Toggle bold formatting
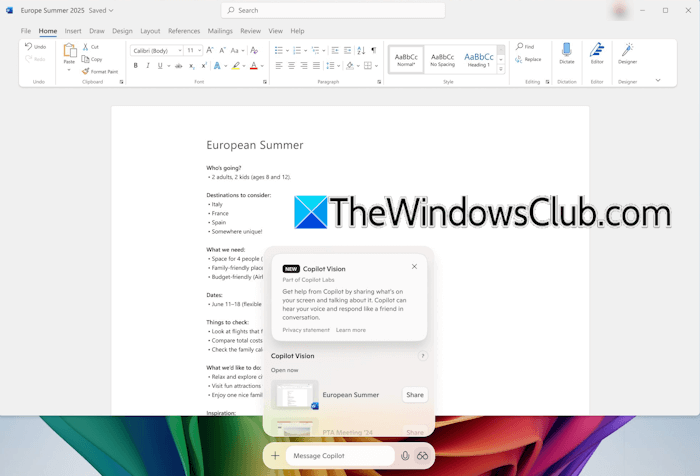Image resolution: width=700 pixels, height=476 pixels. [x=136, y=66]
